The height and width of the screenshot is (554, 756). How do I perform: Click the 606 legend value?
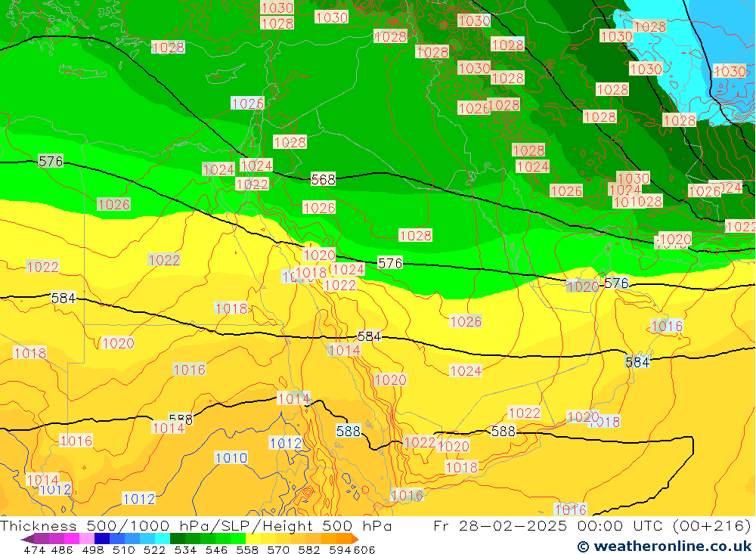(364, 549)
